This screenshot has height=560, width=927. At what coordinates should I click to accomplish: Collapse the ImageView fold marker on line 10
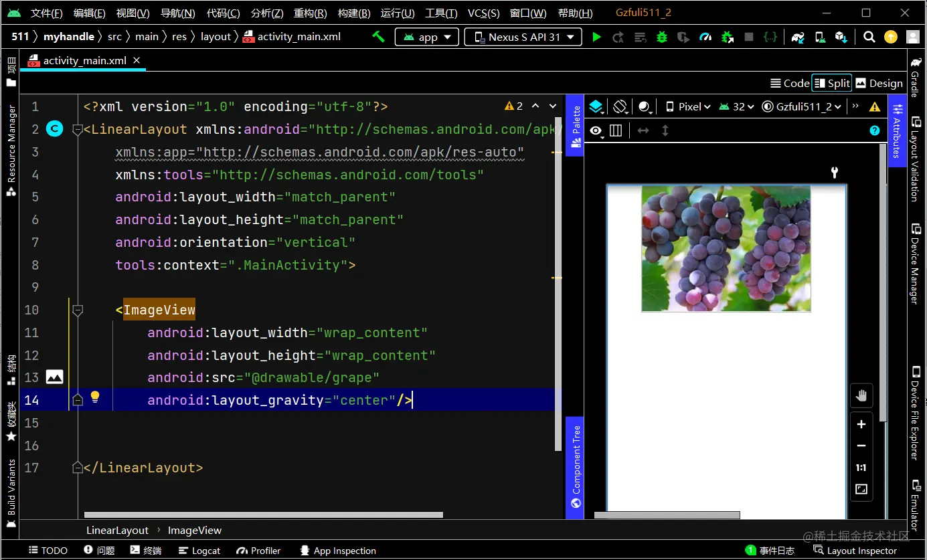[x=78, y=310]
